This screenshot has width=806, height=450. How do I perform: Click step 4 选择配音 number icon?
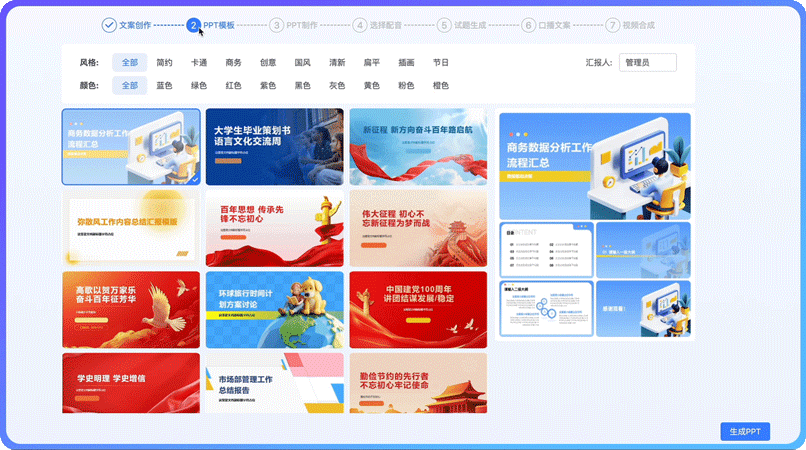tap(359, 24)
